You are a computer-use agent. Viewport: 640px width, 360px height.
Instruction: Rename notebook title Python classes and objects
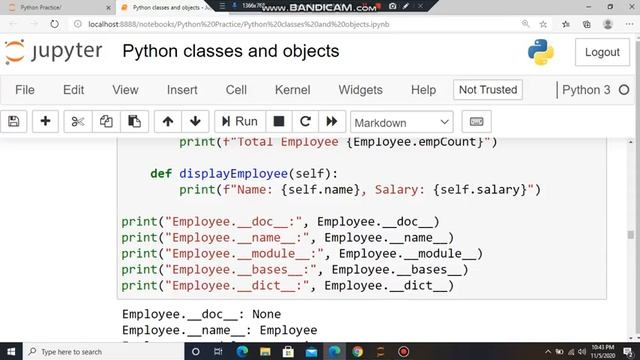tap(231, 51)
